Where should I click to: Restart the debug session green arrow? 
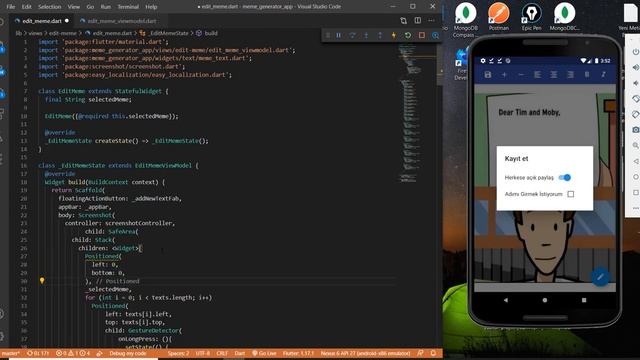pos(408,36)
